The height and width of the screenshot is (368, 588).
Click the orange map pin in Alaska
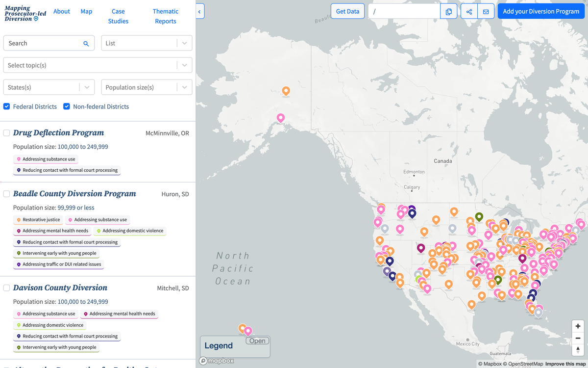[286, 91]
